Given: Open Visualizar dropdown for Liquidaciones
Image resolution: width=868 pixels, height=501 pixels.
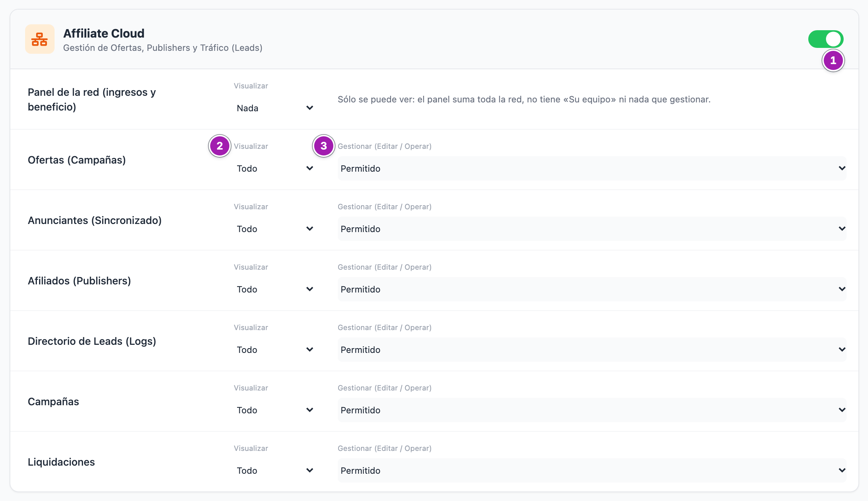Looking at the screenshot, I should pos(275,470).
